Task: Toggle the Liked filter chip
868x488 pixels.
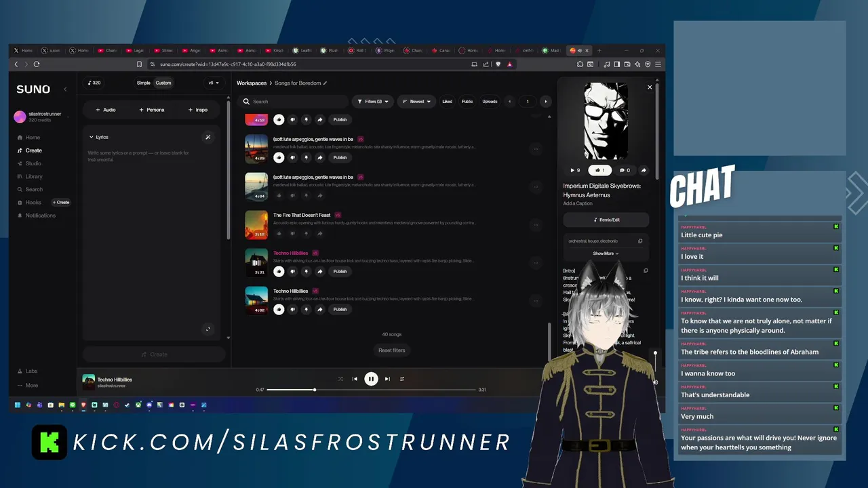Action: tap(447, 102)
